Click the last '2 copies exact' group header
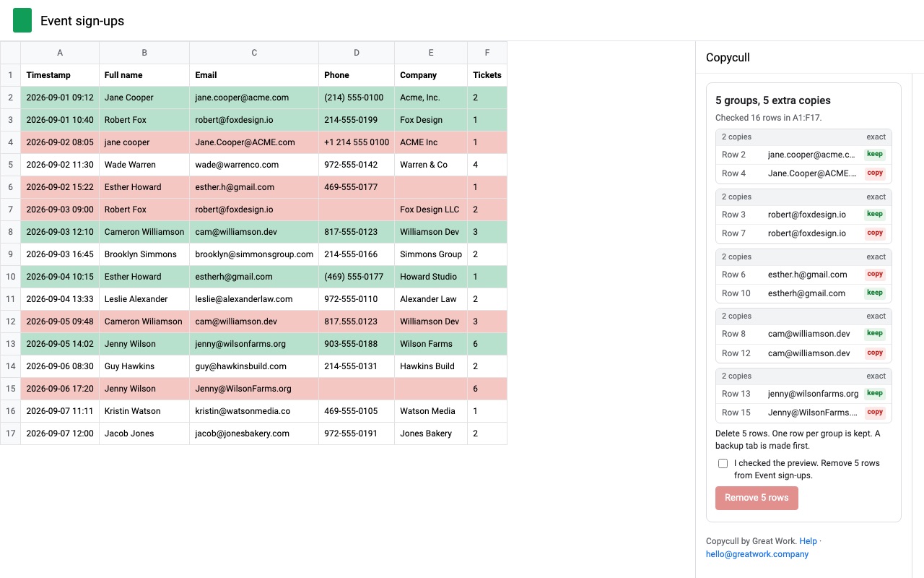Screen dimensions: 924x578 tap(803, 376)
